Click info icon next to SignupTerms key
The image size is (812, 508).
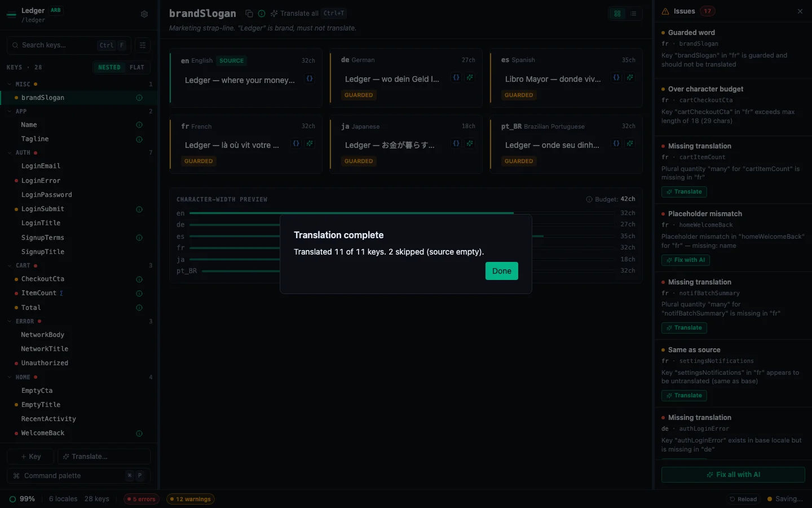tap(139, 238)
